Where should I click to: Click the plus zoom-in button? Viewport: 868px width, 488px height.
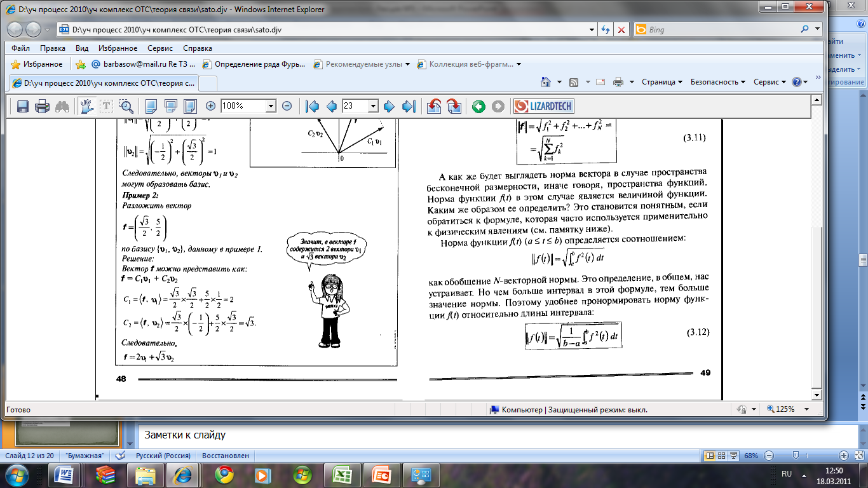(211, 106)
